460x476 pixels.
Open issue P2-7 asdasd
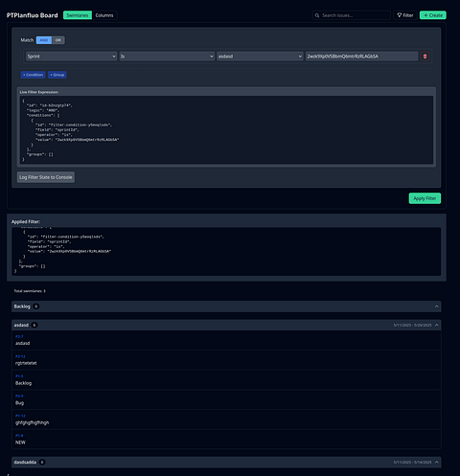tap(226, 340)
